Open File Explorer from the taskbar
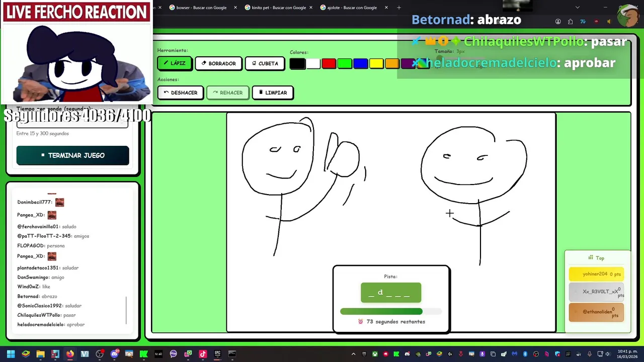This screenshot has width=644, height=362. pyautogui.click(x=40, y=354)
